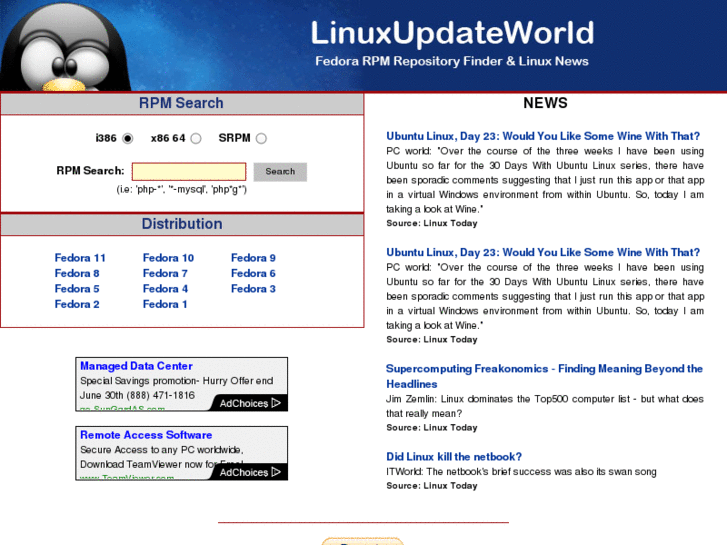Image resolution: width=727 pixels, height=545 pixels.
Task: Open the Fedora 5 distribution link
Action: click(x=77, y=289)
